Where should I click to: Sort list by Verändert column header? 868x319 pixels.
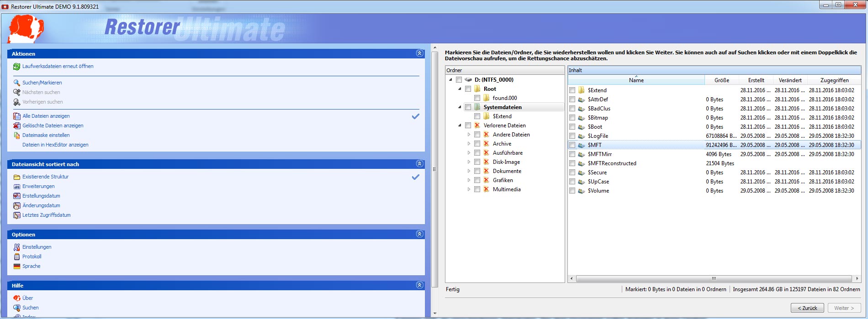pyautogui.click(x=790, y=80)
